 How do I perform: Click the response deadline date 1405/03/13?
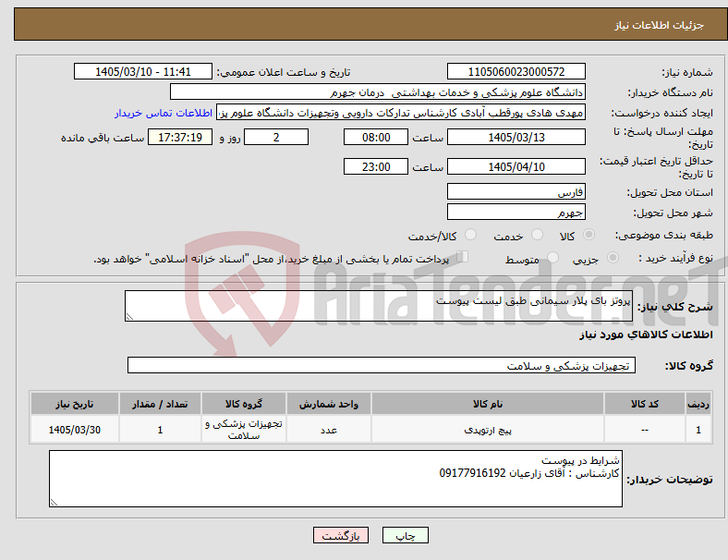coord(516,137)
